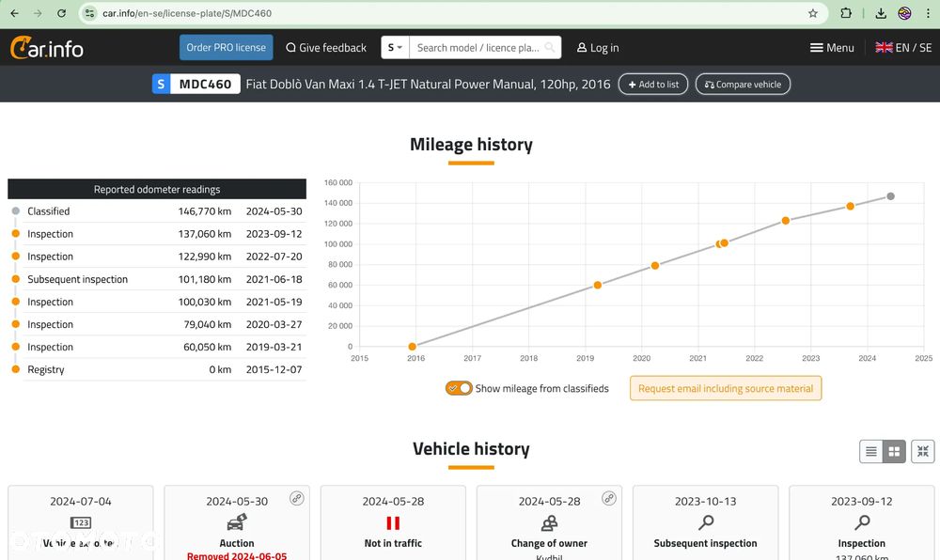
Task: Click Removed 2024-06-05 on the Auction card
Action: (237, 556)
